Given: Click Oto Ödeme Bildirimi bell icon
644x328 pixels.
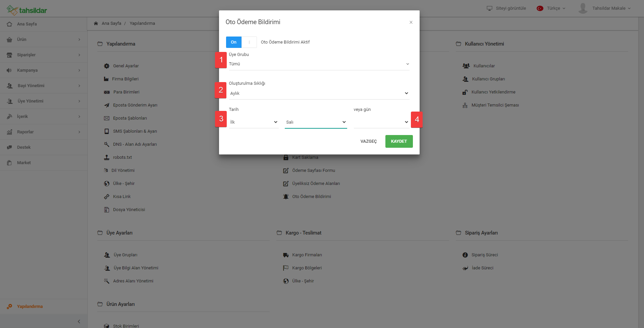Looking at the screenshot, I should point(286,197).
